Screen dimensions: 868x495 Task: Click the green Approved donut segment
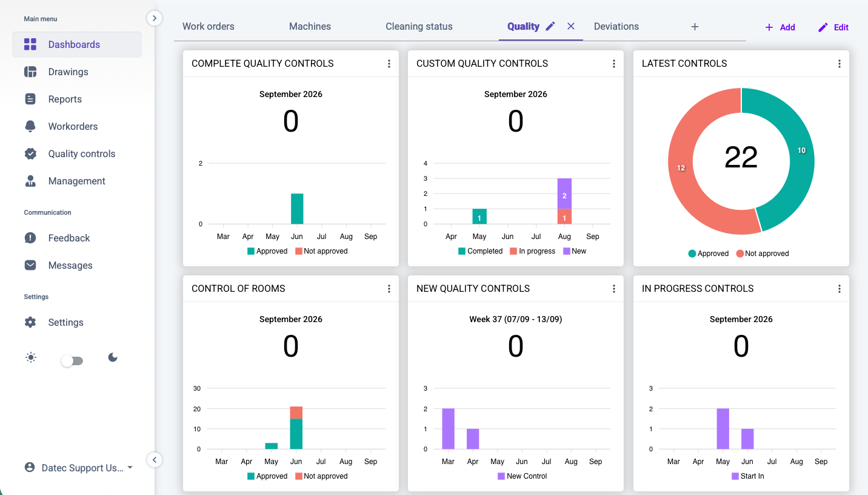coord(801,150)
